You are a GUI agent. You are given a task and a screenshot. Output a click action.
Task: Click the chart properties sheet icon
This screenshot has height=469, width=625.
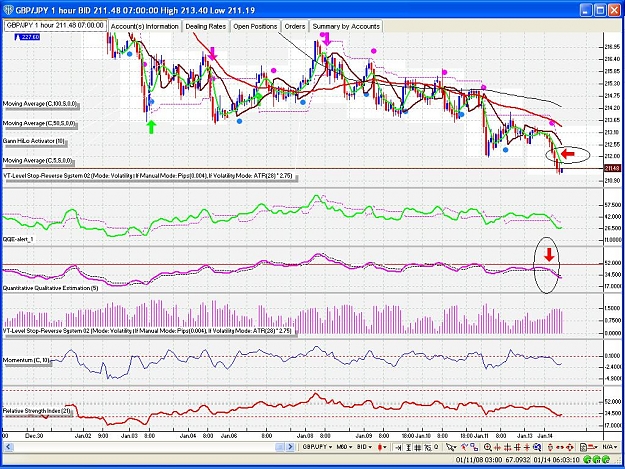583,447
